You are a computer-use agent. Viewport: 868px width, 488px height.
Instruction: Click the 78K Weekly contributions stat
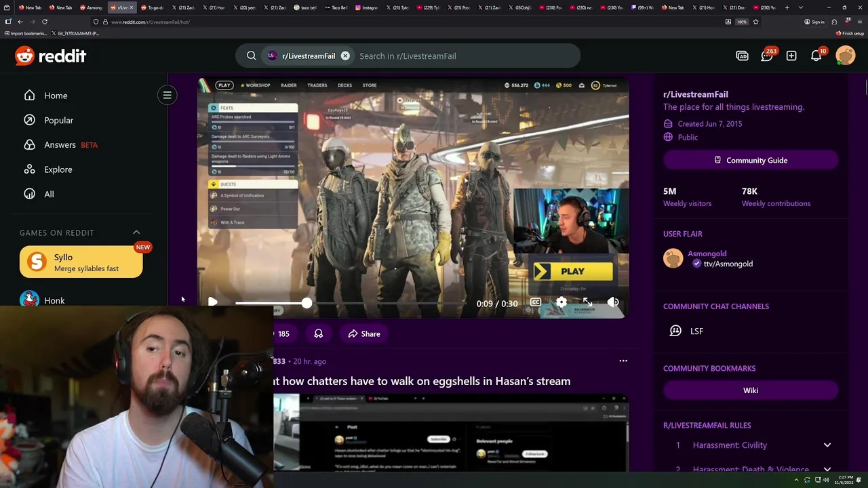(x=776, y=197)
